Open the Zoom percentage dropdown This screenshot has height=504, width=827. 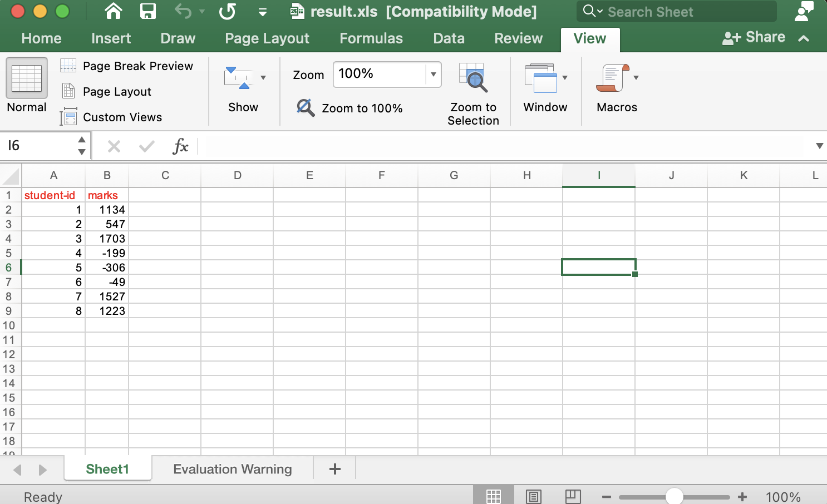coord(433,75)
